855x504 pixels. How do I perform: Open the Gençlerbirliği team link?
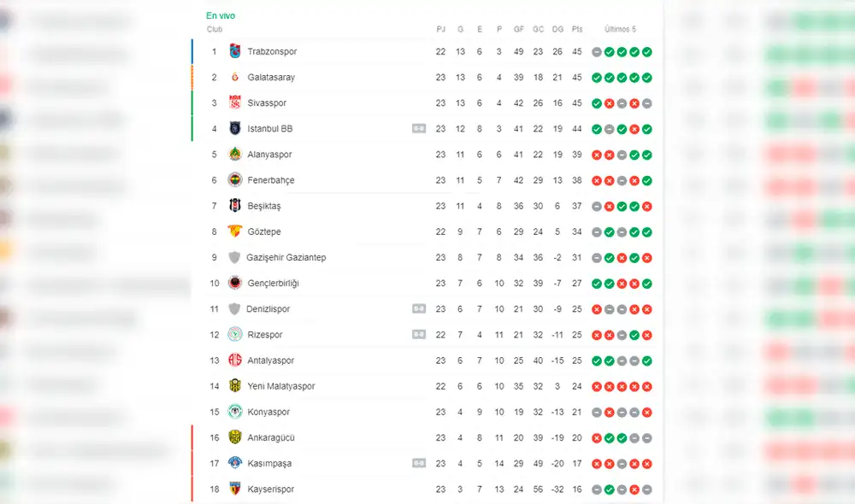[273, 283]
